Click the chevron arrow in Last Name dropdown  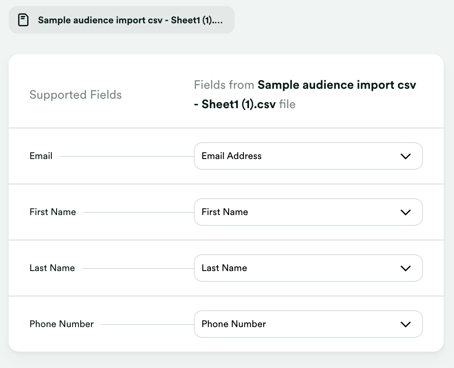coord(405,268)
